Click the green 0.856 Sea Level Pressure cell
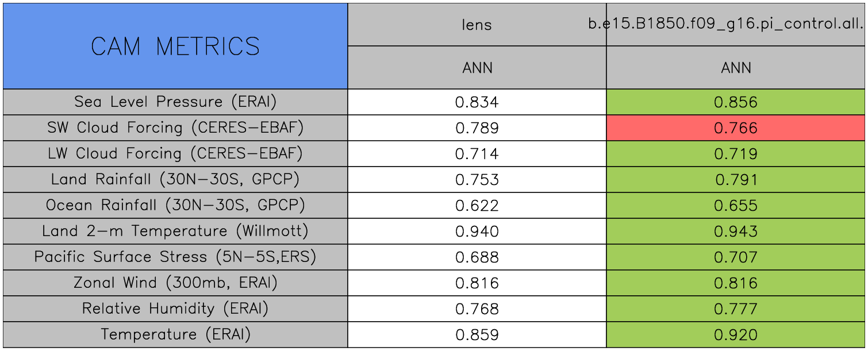Viewport: 868px width, 351px height. [x=736, y=102]
